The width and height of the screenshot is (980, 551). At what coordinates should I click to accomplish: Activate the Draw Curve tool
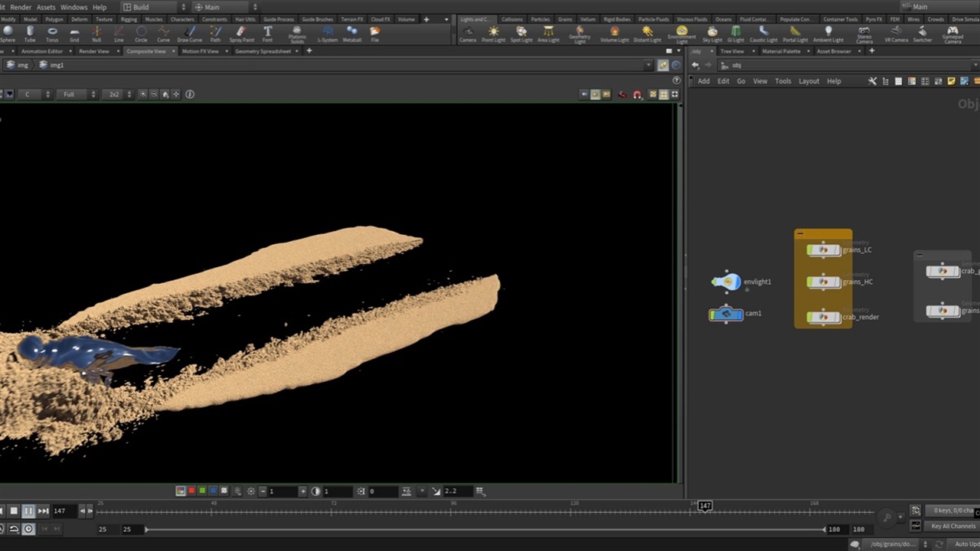[190, 34]
